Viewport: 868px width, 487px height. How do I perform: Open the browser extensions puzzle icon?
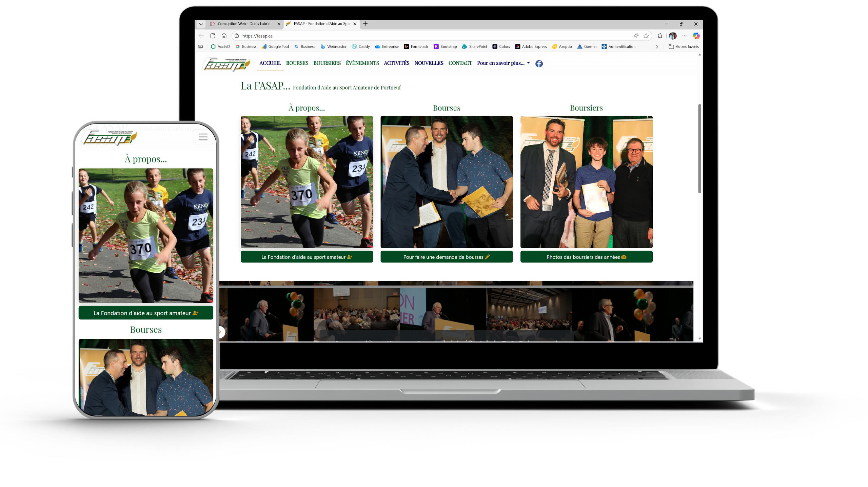tap(660, 36)
